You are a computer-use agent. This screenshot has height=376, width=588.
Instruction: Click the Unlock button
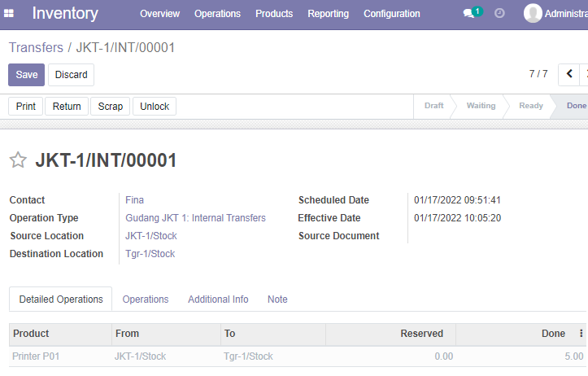tap(155, 106)
